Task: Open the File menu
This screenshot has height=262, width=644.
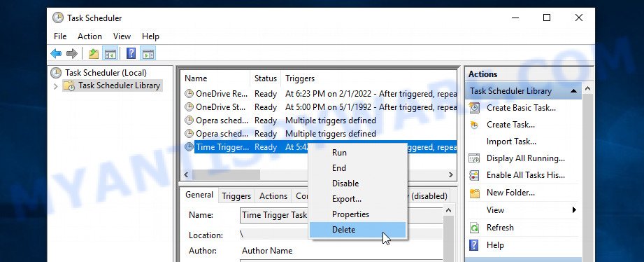Action: click(60, 36)
